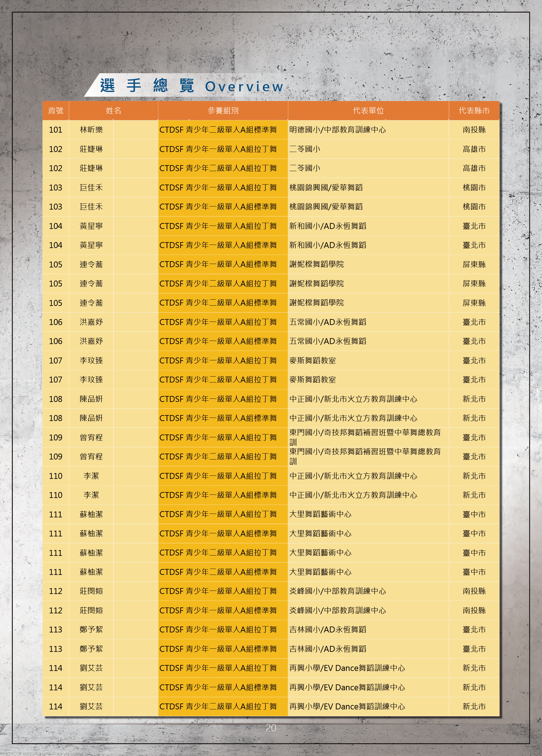Click name "鄭予絜" in the 一級拉丁舞 row

(91, 630)
